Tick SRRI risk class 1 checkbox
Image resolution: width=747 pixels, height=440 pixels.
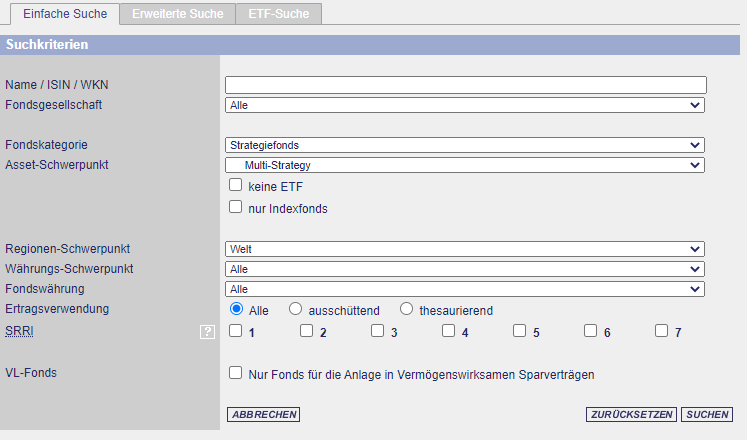click(236, 331)
